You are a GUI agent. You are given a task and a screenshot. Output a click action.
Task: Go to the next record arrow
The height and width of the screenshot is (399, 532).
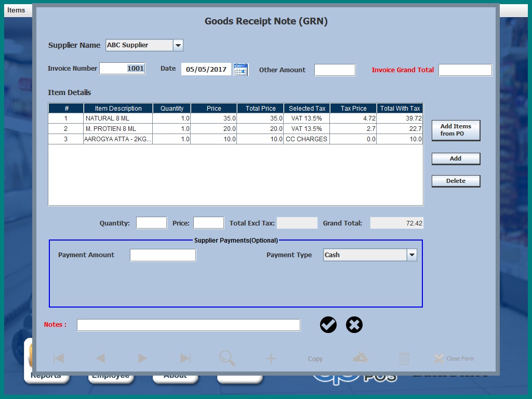coord(142,358)
